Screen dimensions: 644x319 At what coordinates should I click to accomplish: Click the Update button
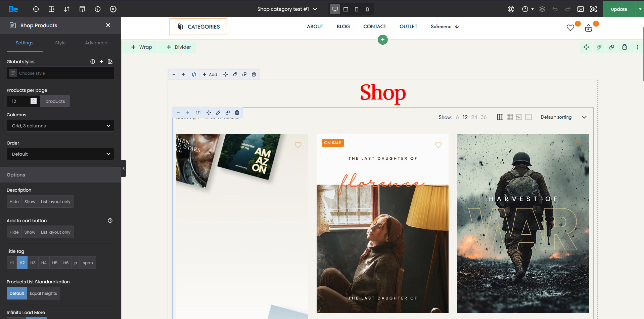coord(619,9)
